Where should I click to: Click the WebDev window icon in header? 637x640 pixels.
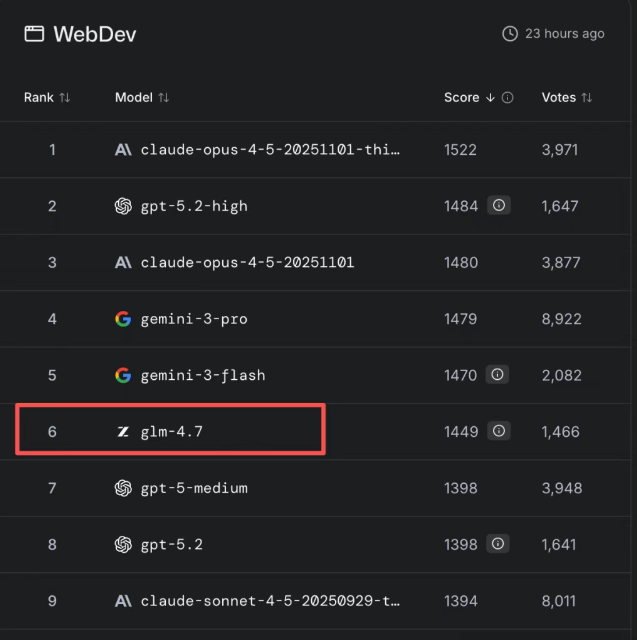[x=34, y=33]
